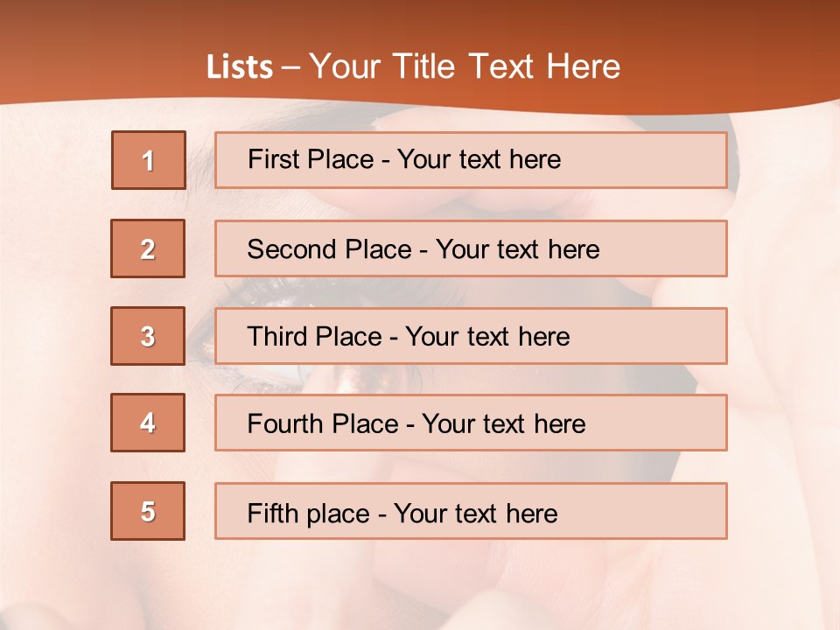Click the words 'Third Place' in list
Screen dimensions: 840x630
[315, 336]
